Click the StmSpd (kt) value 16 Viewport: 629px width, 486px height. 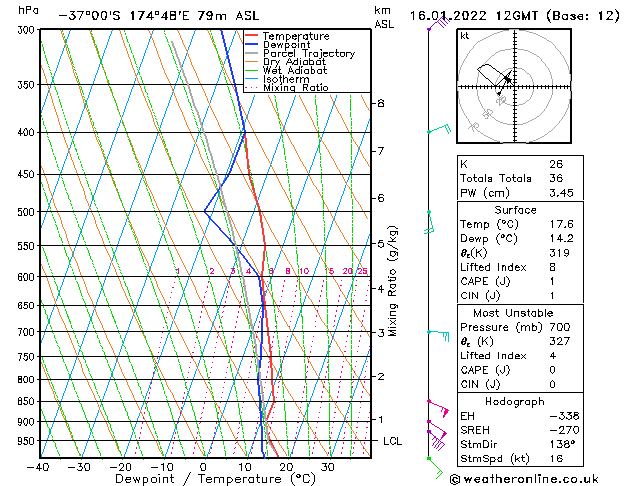556,459
